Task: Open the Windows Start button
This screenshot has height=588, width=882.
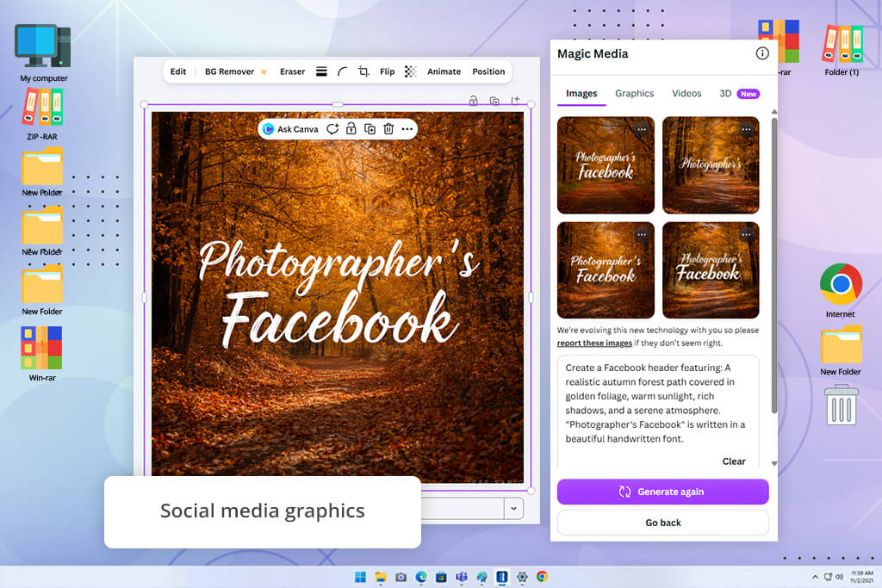Action: coord(360,577)
